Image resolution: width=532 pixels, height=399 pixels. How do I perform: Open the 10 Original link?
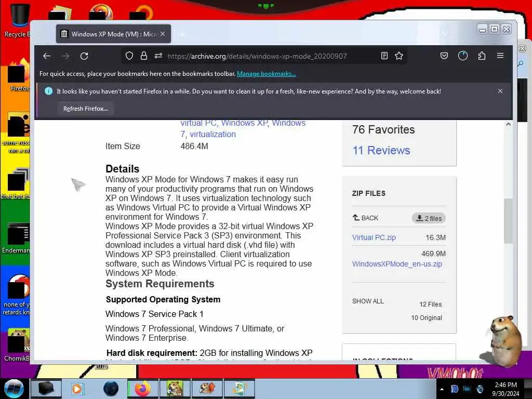coord(427,318)
